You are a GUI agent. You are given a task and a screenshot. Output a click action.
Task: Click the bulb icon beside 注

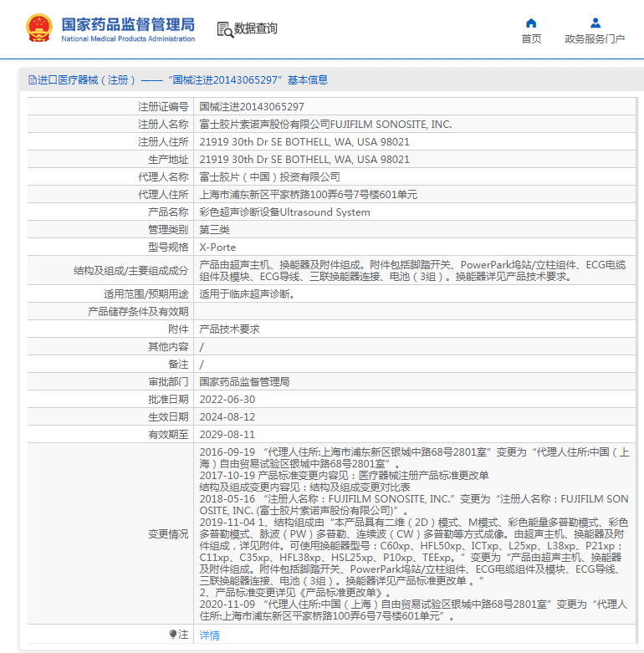click(173, 635)
